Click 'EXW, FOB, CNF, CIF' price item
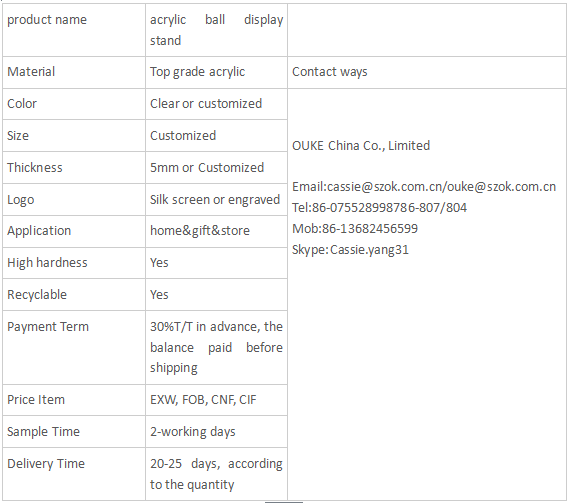The width and height of the screenshot is (568, 503). pos(203,400)
